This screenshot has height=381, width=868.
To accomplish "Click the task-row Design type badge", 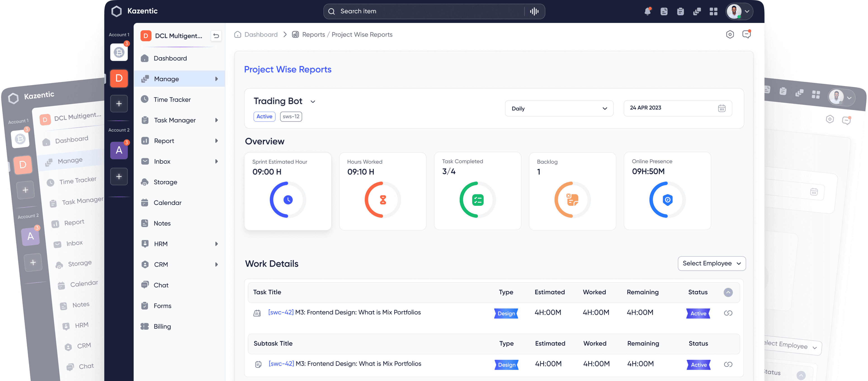I will (x=506, y=313).
